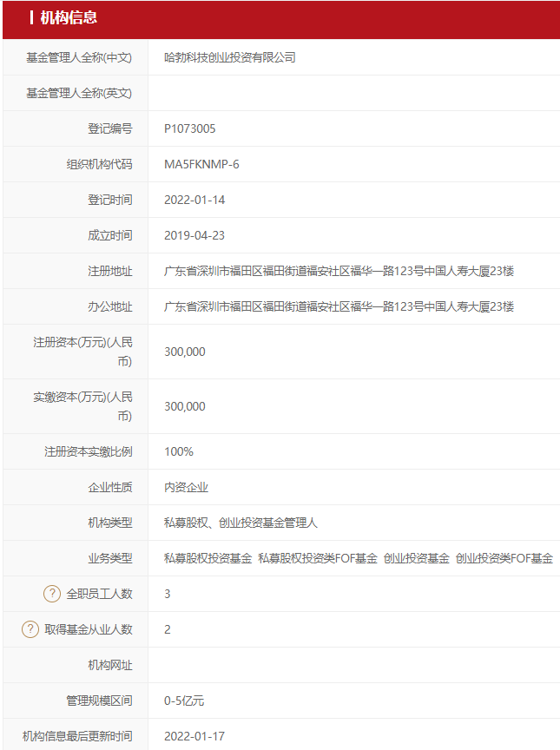
Task: Click the 成立时间 label
Action: coord(110,235)
